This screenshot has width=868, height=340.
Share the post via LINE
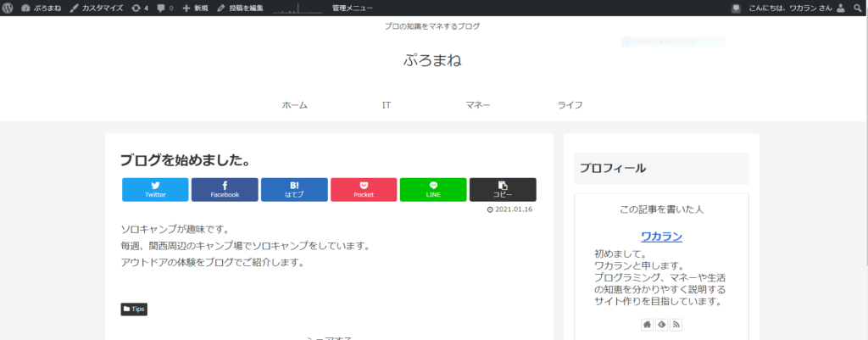[x=433, y=189]
